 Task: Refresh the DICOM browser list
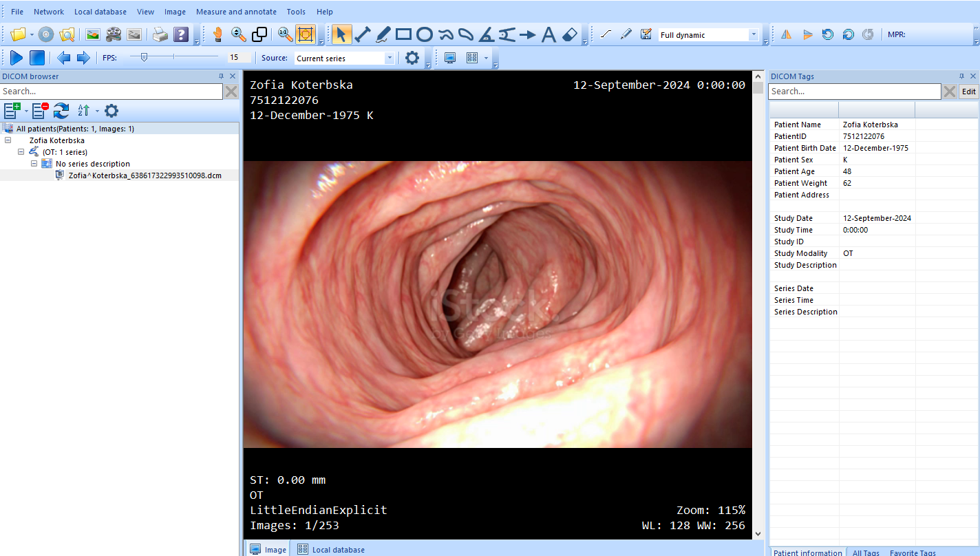point(61,110)
